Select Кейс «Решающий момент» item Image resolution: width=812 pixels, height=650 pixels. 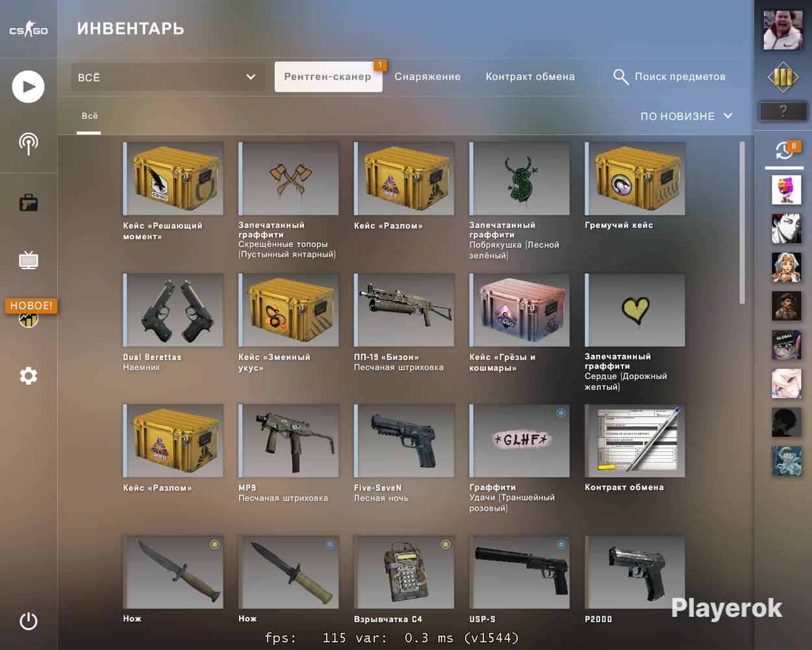click(173, 179)
